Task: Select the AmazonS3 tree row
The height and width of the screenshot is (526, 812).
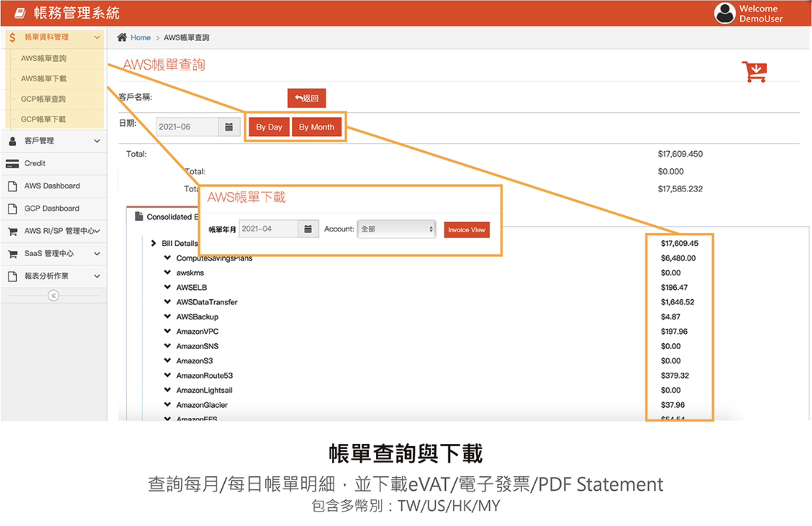Action: coord(195,361)
